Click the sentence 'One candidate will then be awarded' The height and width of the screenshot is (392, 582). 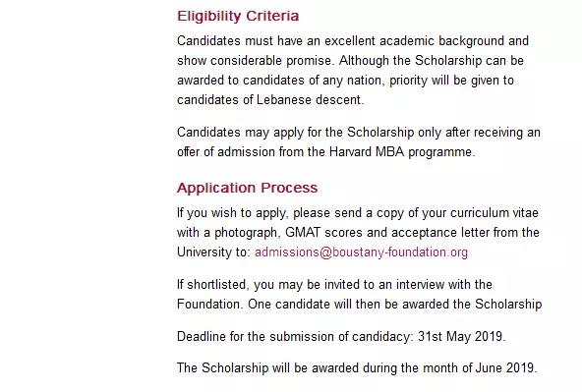point(395,305)
